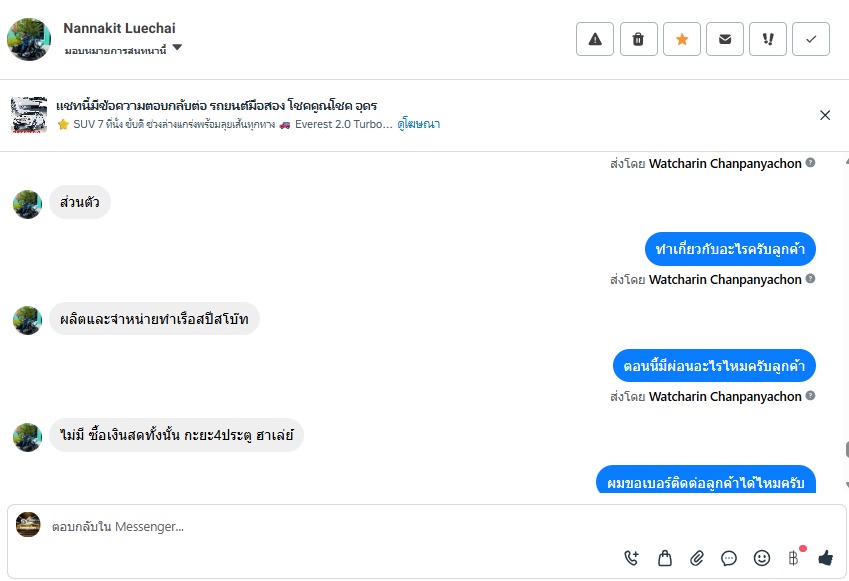Mark conversation as unread with envelope icon
The image size is (849, 581).
pyautogui.click(x=725, y=39)
